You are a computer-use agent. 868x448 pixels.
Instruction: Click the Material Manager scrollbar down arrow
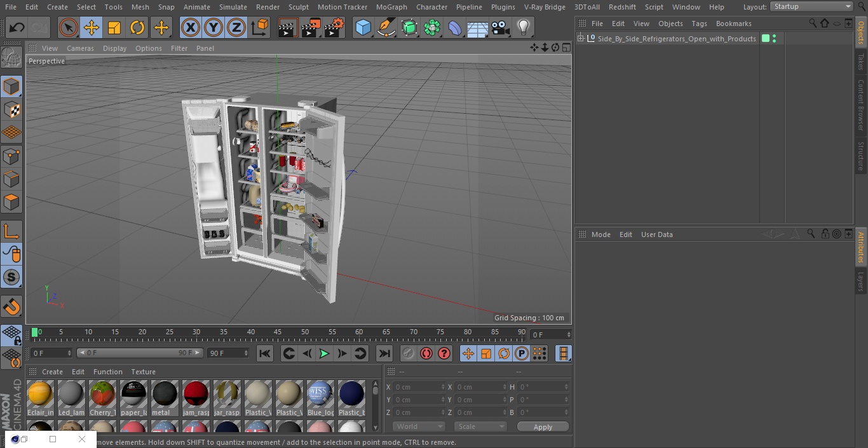point(375,428)
